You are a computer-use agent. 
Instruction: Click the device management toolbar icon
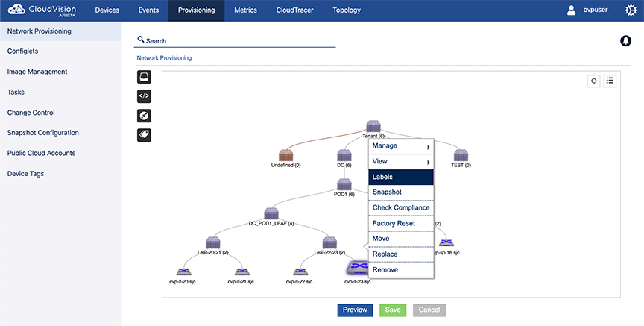pyautogui.click(x=144, y=77)
